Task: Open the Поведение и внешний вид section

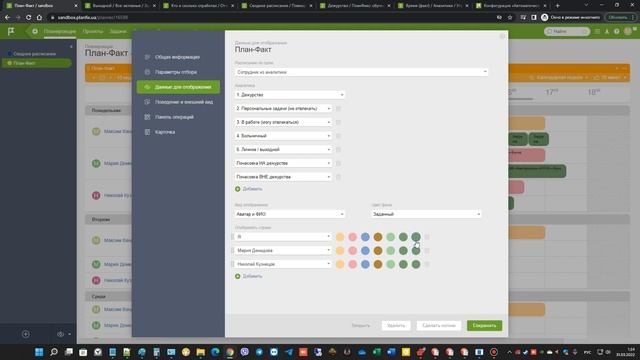Action: (x=184, y=102)
